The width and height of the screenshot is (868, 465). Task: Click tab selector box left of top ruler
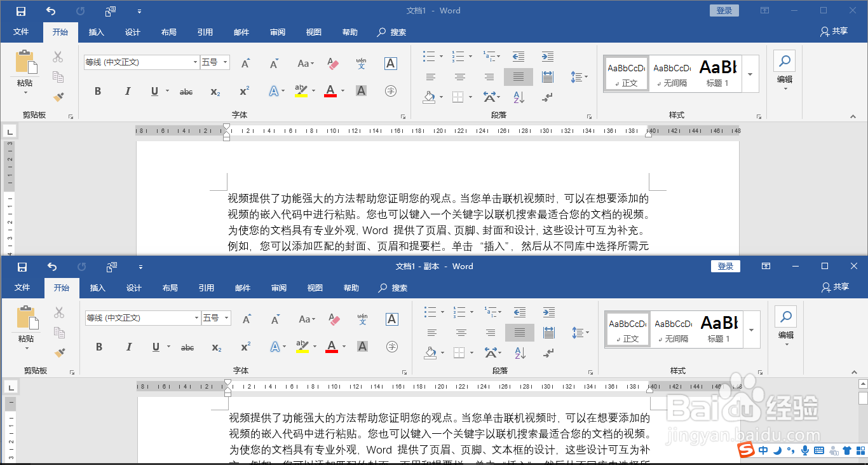10,132
